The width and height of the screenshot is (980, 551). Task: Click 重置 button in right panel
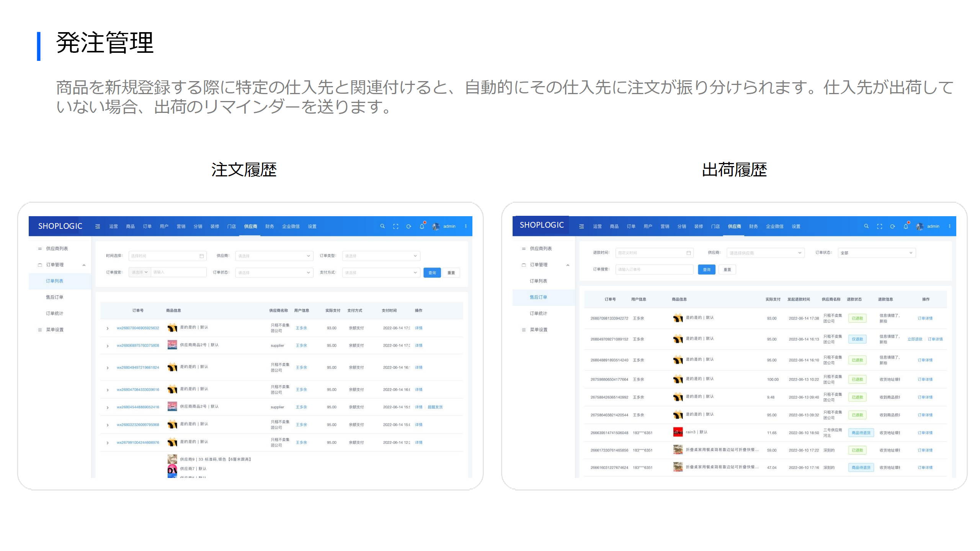[727, 269]
